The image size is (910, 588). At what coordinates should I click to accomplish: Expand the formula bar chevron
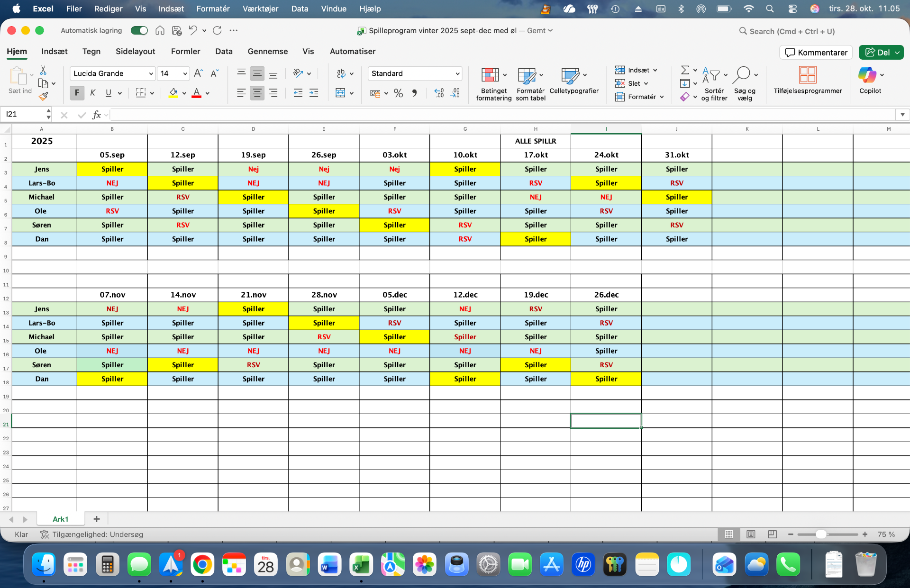(x=902, y=115)
